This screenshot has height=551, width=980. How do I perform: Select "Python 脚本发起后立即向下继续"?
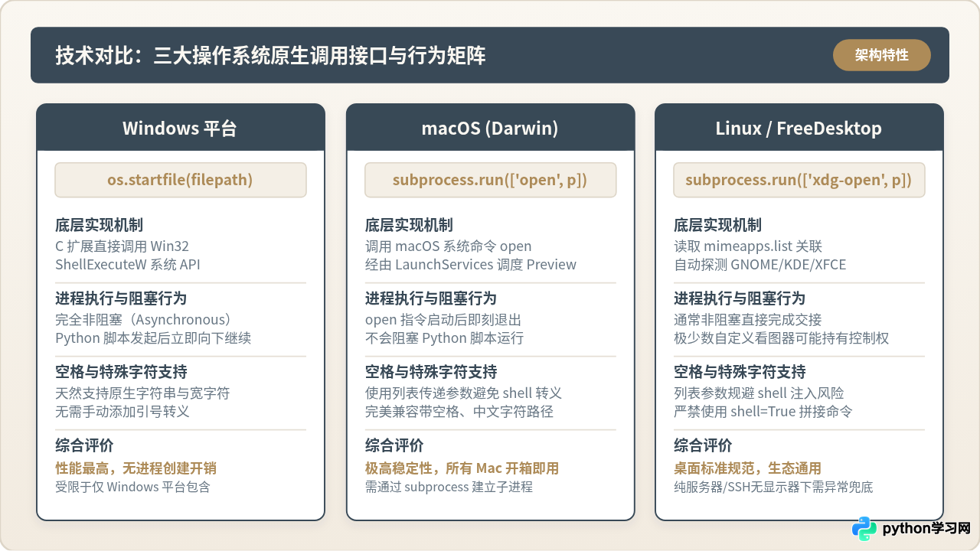point(153,337)
